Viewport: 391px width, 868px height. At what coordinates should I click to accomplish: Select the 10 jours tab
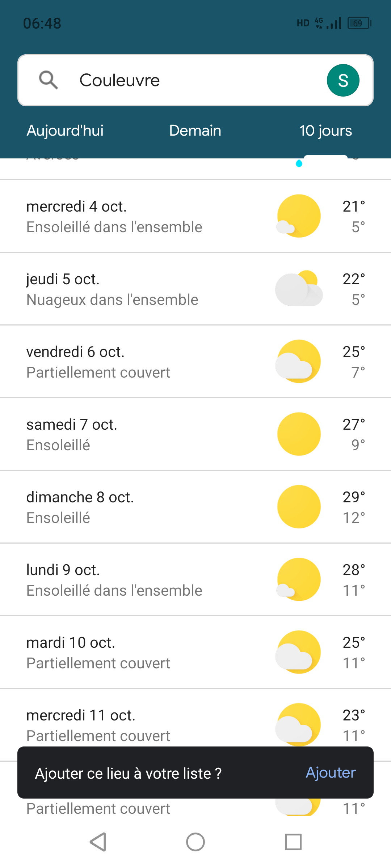(x=325, y=131)
